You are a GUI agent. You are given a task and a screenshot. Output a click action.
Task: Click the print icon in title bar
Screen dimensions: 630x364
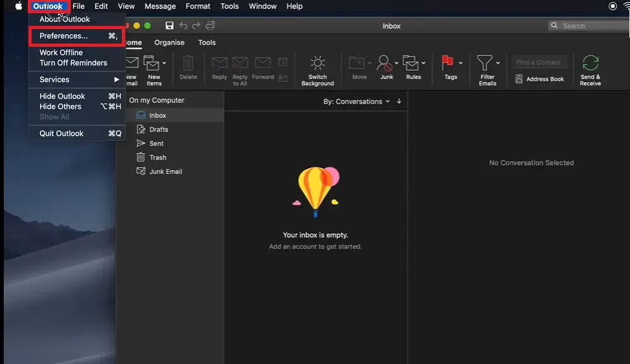point(210,26)
